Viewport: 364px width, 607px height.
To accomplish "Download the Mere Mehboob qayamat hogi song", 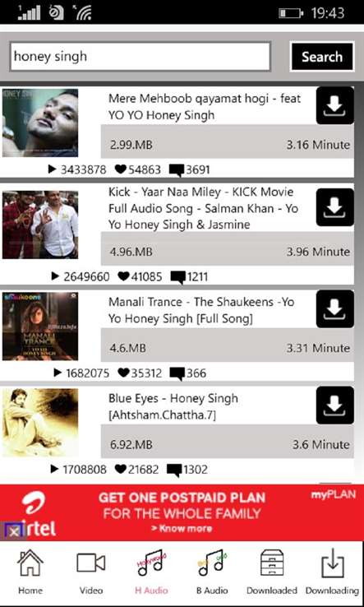I will (x=335, y=105).
